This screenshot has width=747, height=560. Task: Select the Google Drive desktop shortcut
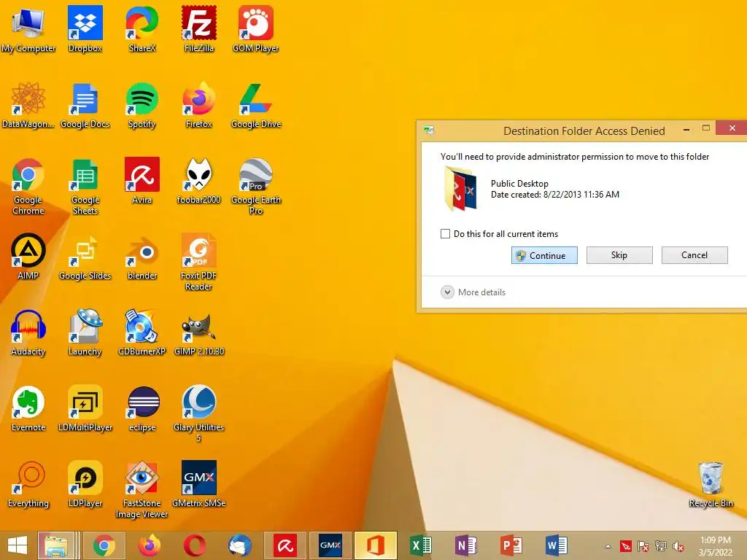(256, 106)
